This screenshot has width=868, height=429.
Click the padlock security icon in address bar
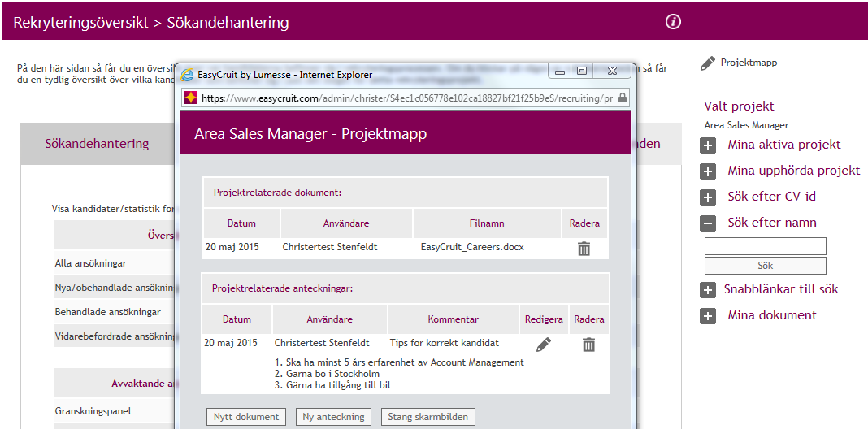[x=623, y=98]
